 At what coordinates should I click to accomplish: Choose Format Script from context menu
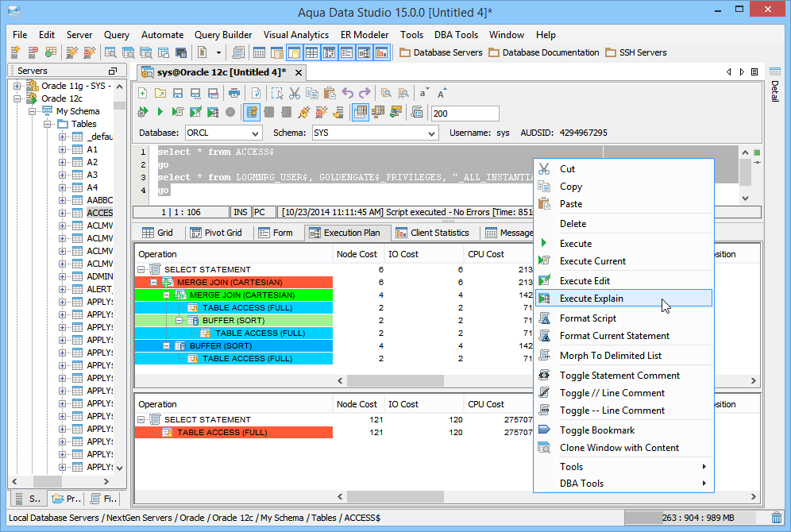pos(623,318)
